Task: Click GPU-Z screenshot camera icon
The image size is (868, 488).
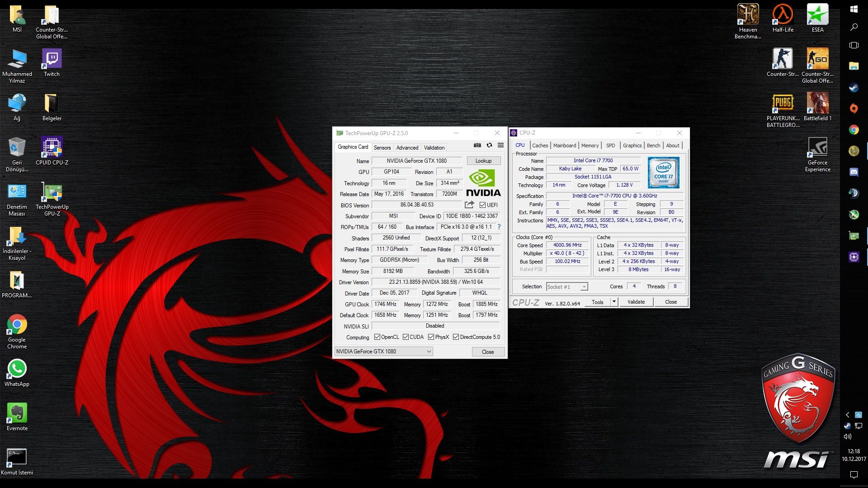Action: click(477, 145)
